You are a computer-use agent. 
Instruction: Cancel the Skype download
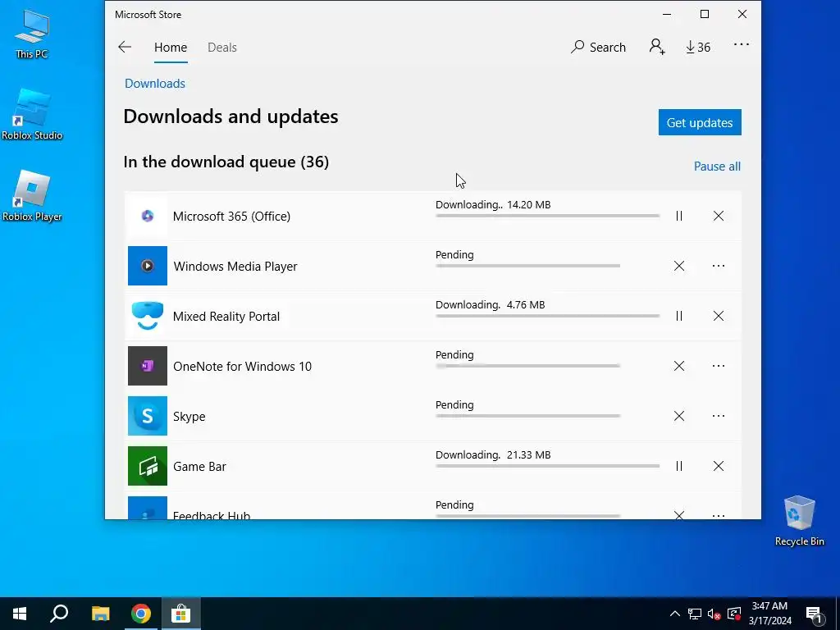(678, 416)
